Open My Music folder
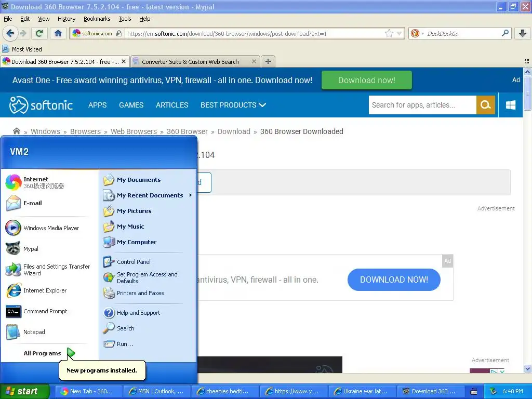Image resolution: width=532 pixels, height=399 pixels. [x=148, y=227]
